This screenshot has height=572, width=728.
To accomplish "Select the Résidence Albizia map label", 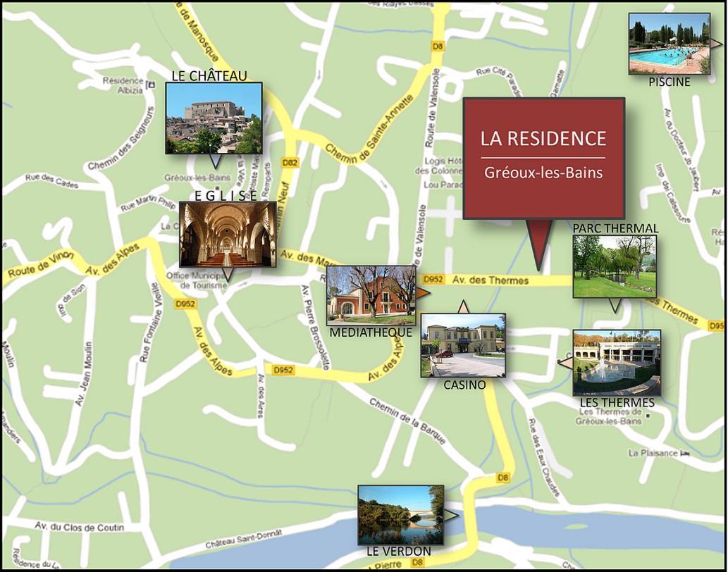I will (x=123, y=85).
